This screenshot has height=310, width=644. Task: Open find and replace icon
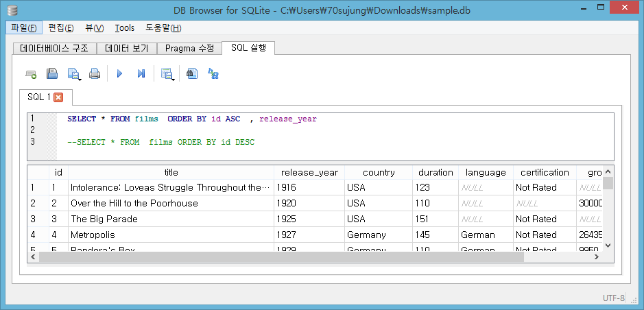[213, 73]
